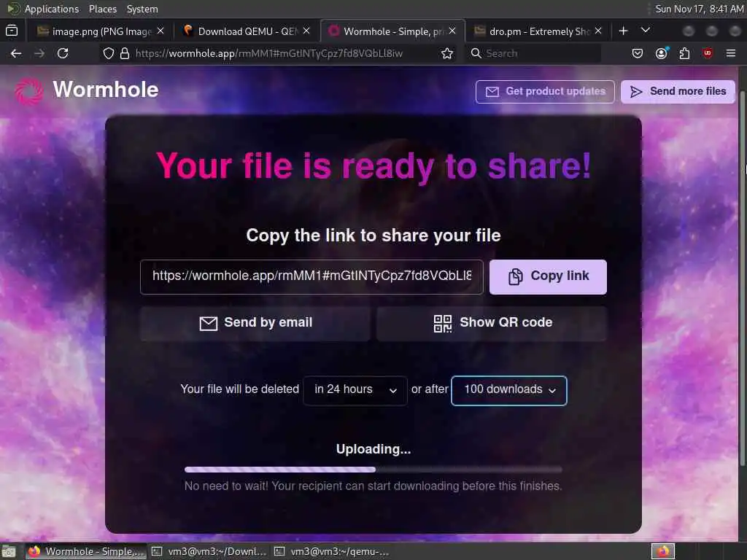This screenshot has width=747, height=560.
Task: Click the Wormhole logo swirl icon
Action: (28, 90)
